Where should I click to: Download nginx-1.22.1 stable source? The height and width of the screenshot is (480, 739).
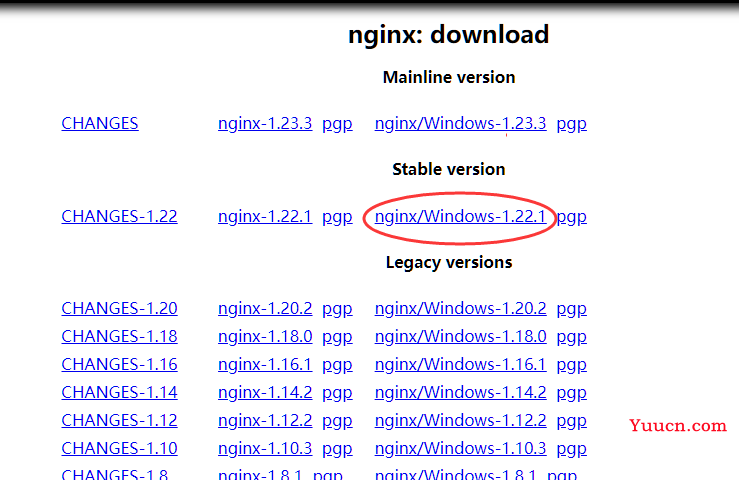point(265,216)
